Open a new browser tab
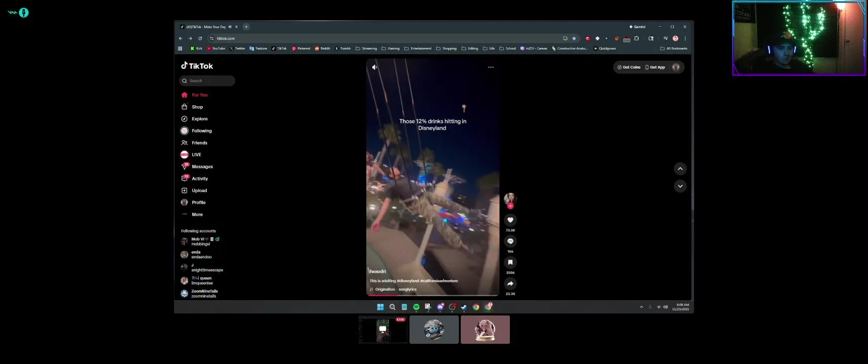Viewport: 868px width, 364px height. coord(246,27)
